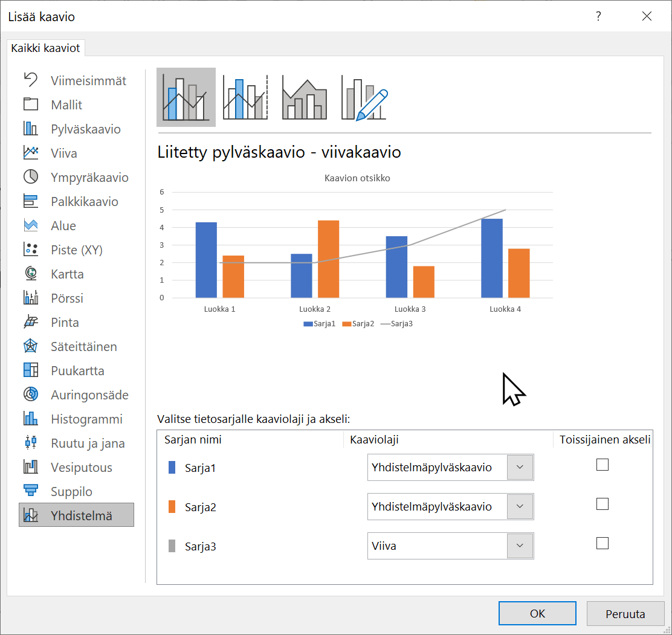Pick the Pinta surface chart icon
The width and height of the screenshot is (672, 635).
point(30,322)
